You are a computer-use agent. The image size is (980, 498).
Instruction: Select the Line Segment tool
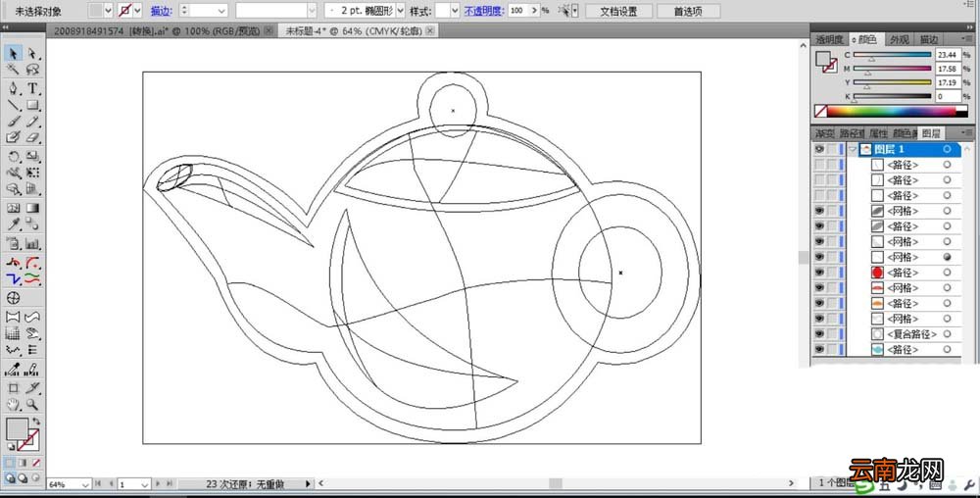tap(13, 105)
